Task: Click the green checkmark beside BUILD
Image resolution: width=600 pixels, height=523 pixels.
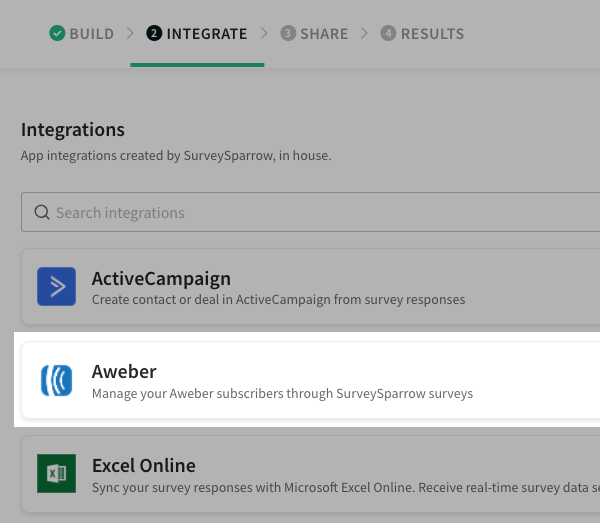Action: click(57, 34)
